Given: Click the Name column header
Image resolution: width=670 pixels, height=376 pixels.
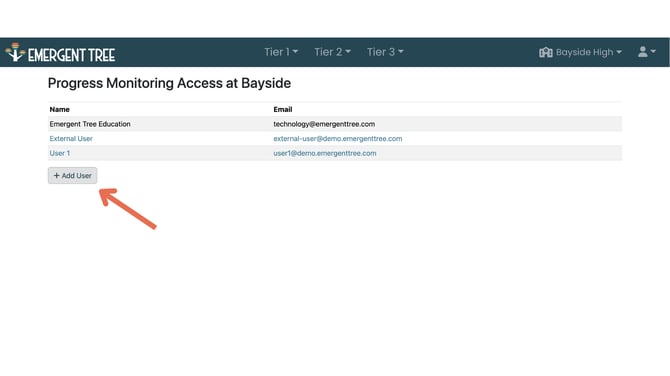Looking at the screenshot, I should [x=59, y=109].
